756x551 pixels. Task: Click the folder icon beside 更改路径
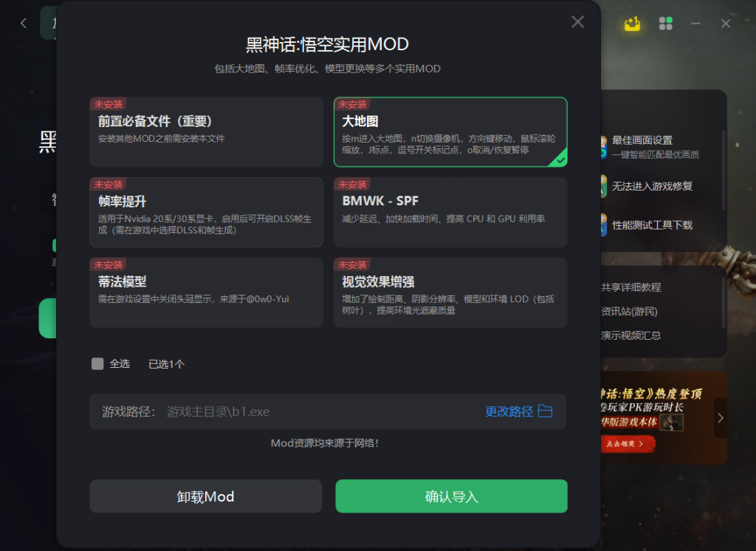pos(546,411)
